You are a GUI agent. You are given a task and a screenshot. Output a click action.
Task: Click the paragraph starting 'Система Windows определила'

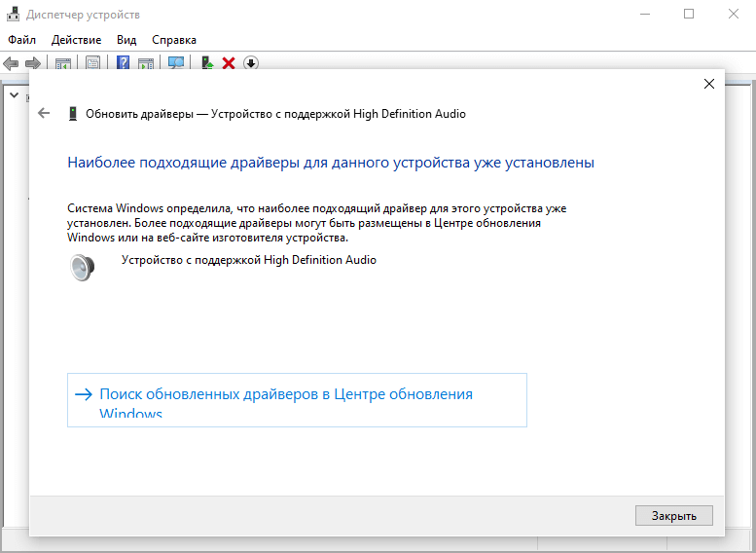pos(317,223)
